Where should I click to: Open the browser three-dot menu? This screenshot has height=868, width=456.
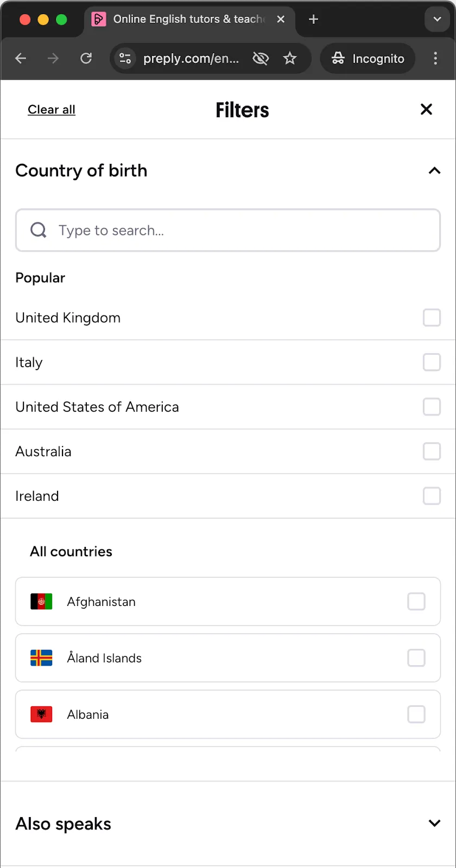click(435, 59)
